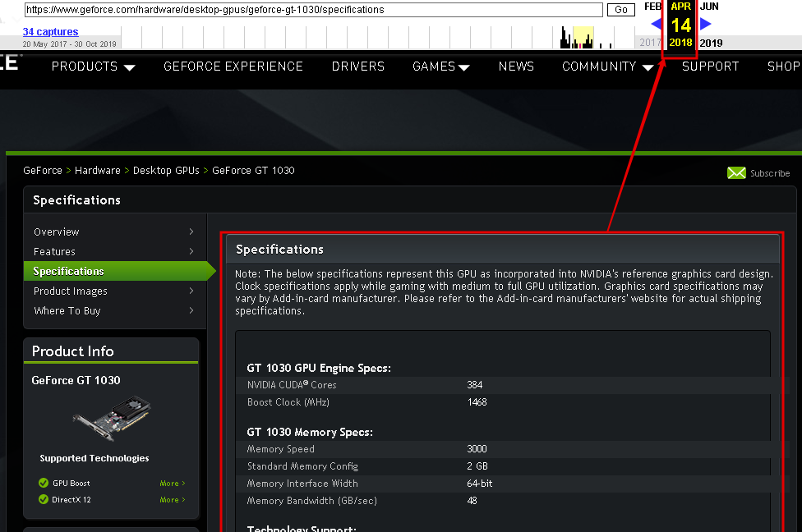
Task: Go to next capture with right blue arrow
Action: point(706,24)
